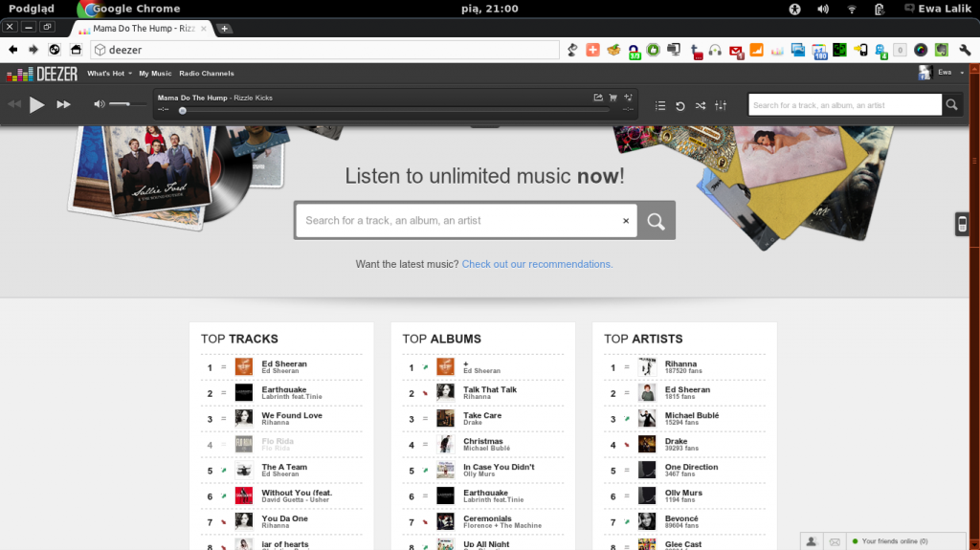Reload the page in Chrome
Image resolution: width=980 pixels, height=550 pixels.
pyautogui.click(x=55, y=50)
